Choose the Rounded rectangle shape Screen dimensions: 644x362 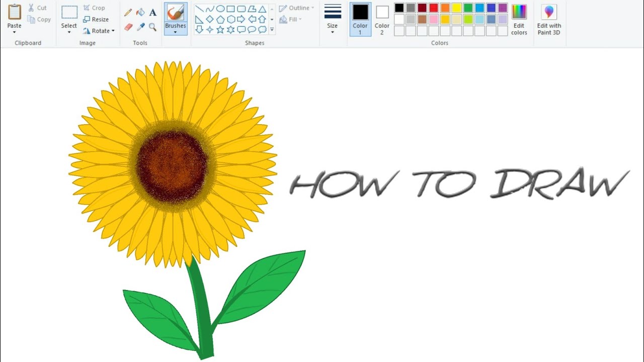pyautogui.click(x=242, y=9)
